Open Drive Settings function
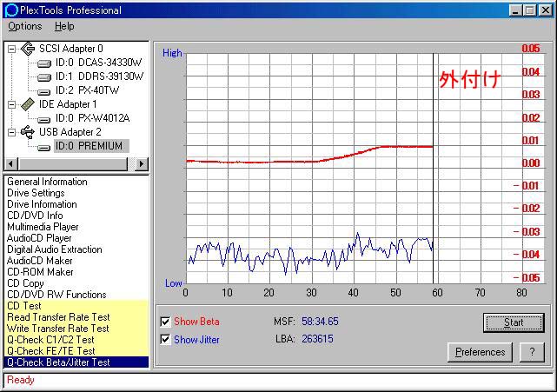The image size is (557, 392). 36,193
